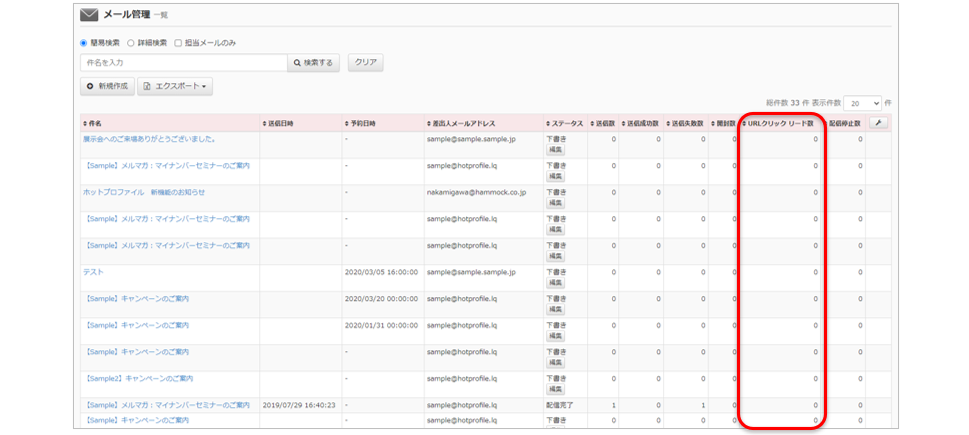Sort the list by 送信失敗数 column

click(x=686, y=124)
